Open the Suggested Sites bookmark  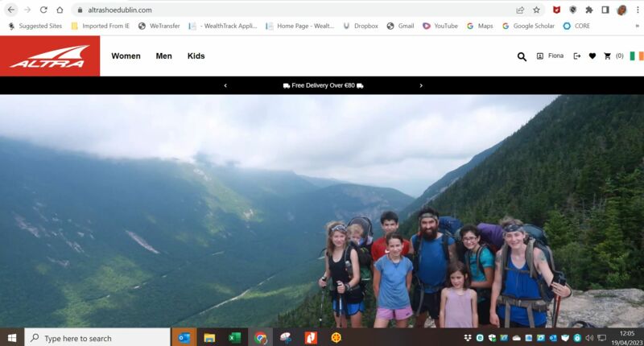35,26
